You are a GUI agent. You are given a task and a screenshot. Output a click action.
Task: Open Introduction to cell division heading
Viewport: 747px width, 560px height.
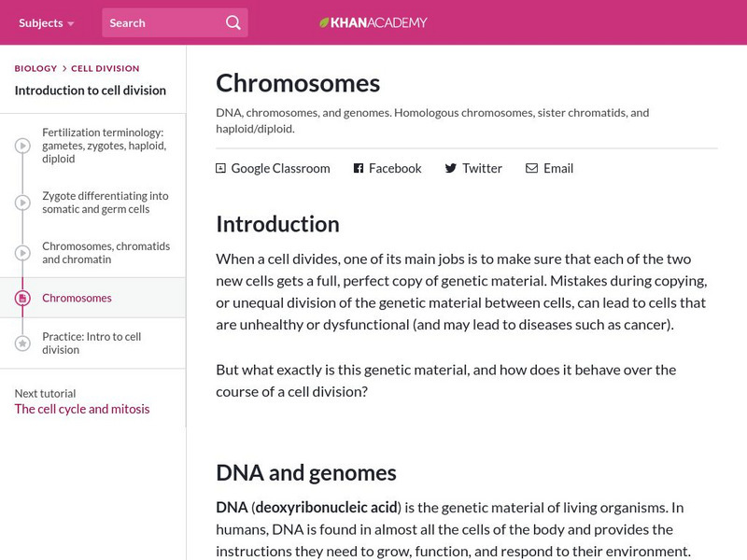point(91,91)
